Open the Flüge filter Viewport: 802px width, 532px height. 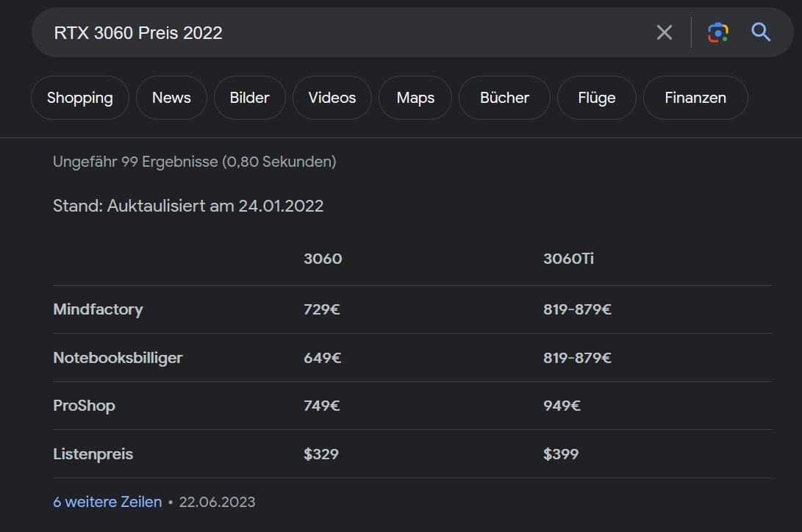tap(596, 98)
